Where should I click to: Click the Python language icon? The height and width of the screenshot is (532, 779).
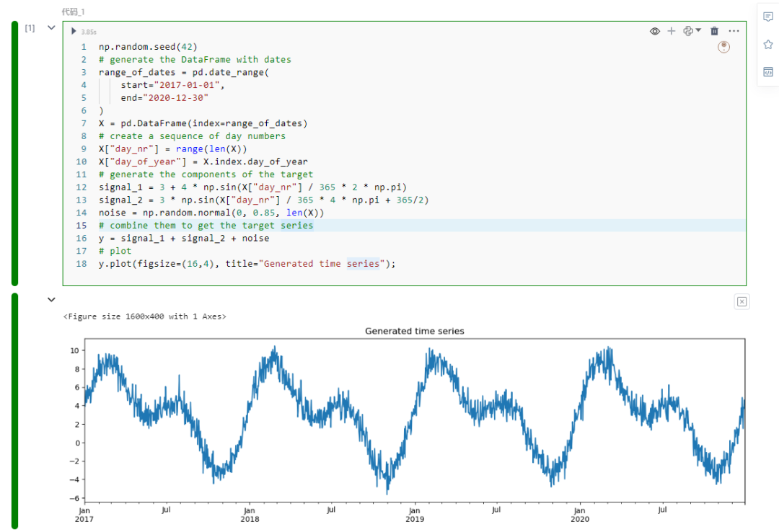pos(688,31)
